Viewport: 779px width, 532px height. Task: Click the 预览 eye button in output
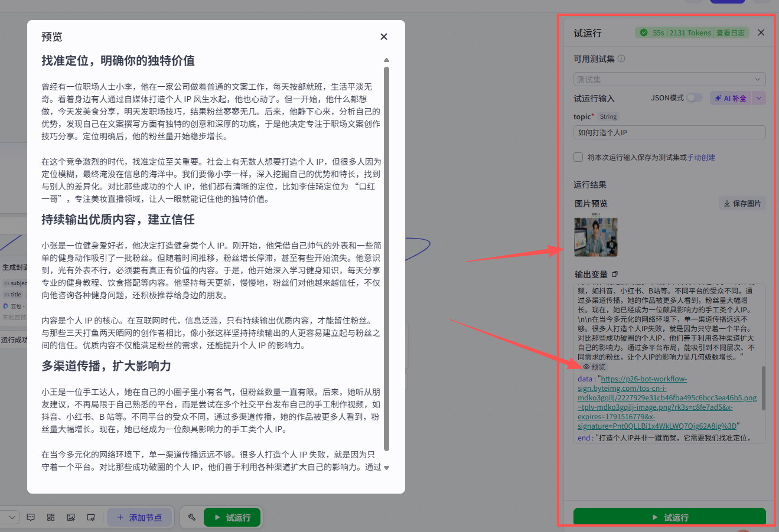click(x=594, y=367)
